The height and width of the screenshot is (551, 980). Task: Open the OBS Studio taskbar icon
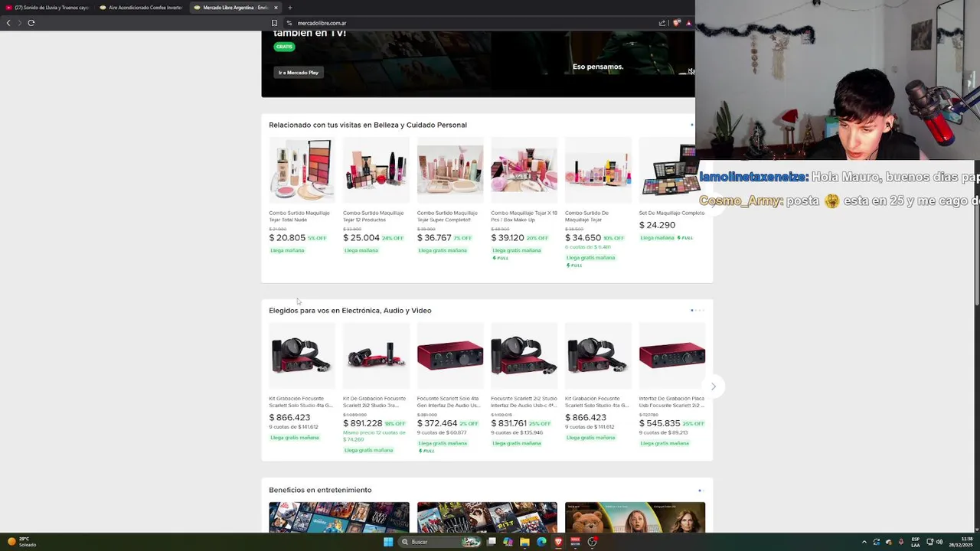592,542
